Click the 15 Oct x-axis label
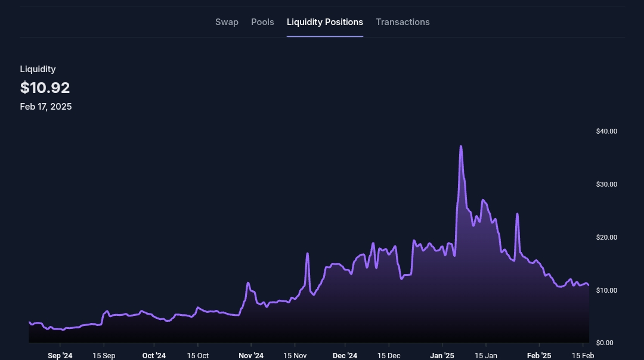 (198, 355)
